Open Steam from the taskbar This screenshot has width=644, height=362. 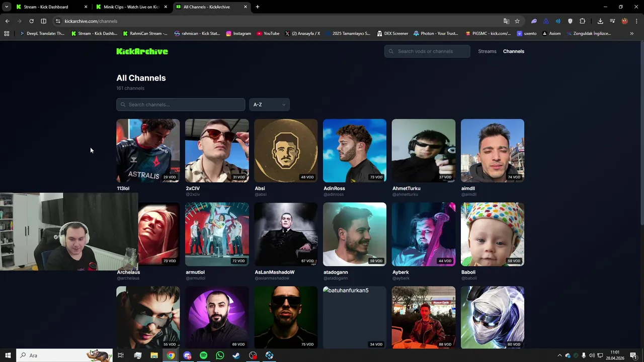236,355
